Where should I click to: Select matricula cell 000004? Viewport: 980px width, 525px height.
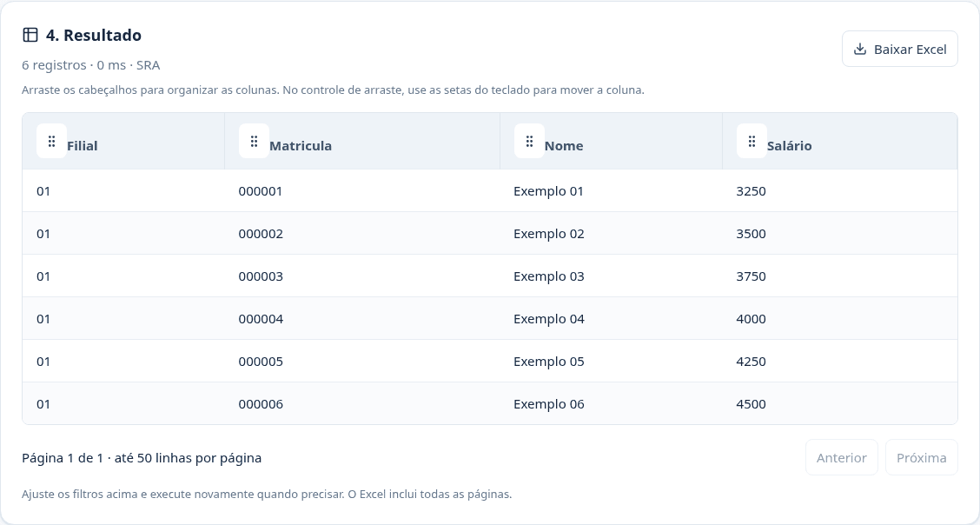tap(261, 319)
